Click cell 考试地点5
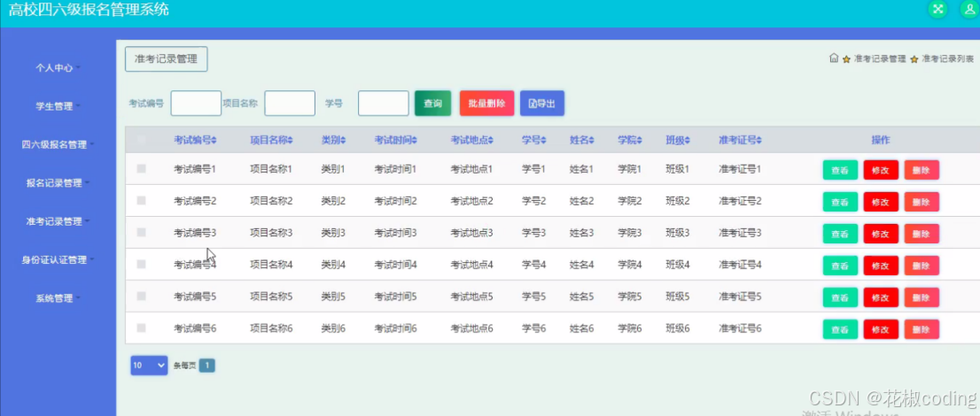980x416 pixels. point(472,297)
